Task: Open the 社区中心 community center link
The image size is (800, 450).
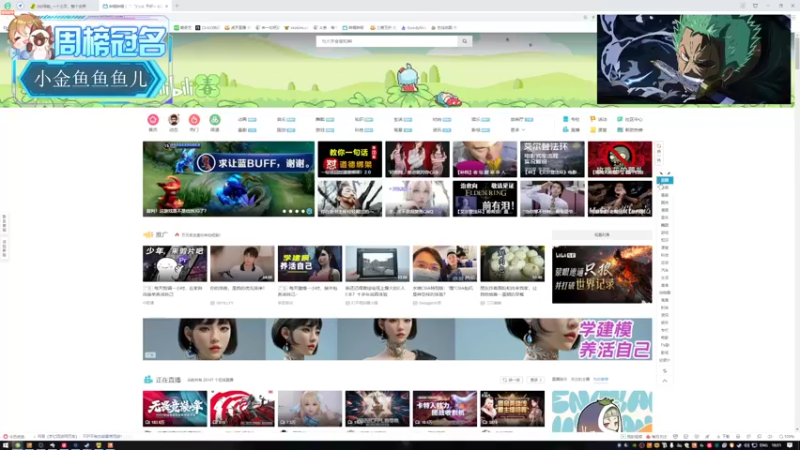Action: (x=630, y=119)
